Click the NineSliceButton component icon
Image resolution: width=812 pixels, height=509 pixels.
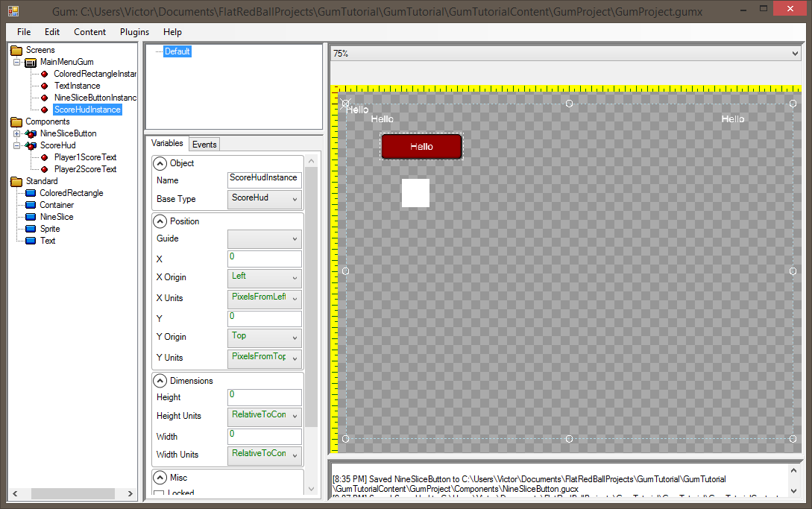click(x=31, y=133)
